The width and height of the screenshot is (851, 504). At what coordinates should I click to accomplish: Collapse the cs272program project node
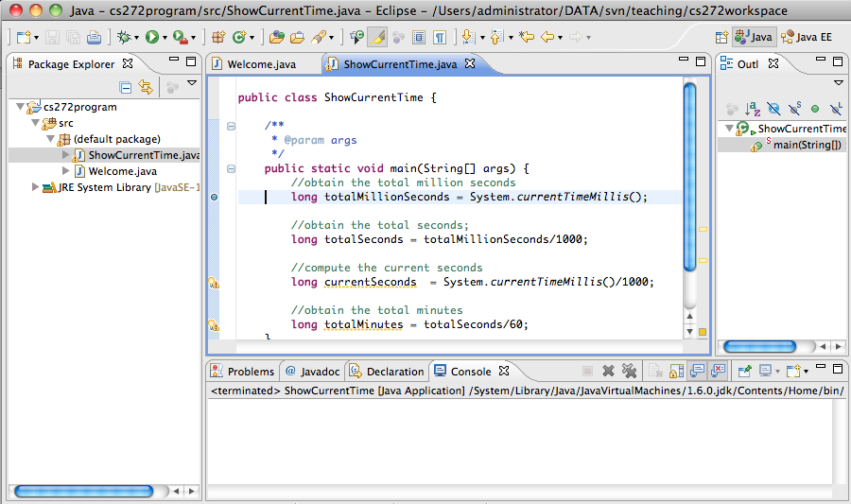pyautogui.click(x=20, y=106)
